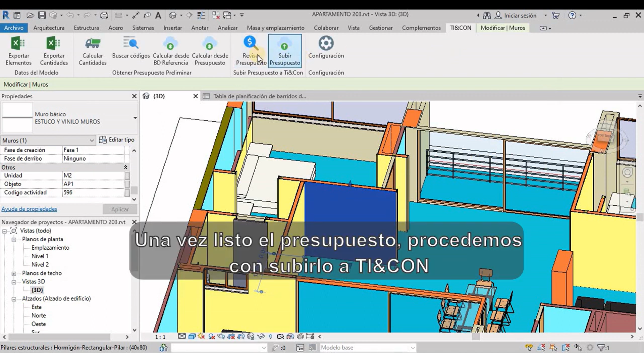
Task: Click the visual style cube icon
Action: coord(192,336)
